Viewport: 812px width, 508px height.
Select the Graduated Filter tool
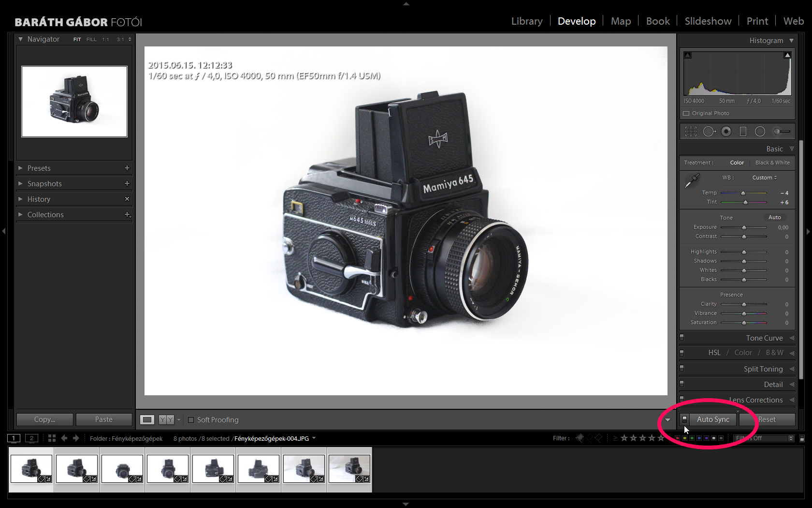743,132
